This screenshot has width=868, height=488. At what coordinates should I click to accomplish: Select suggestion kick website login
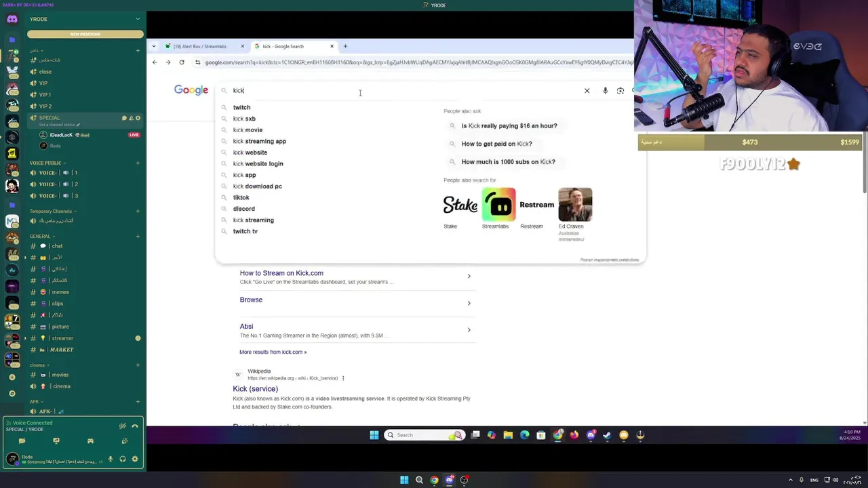(x=258, y=163)
